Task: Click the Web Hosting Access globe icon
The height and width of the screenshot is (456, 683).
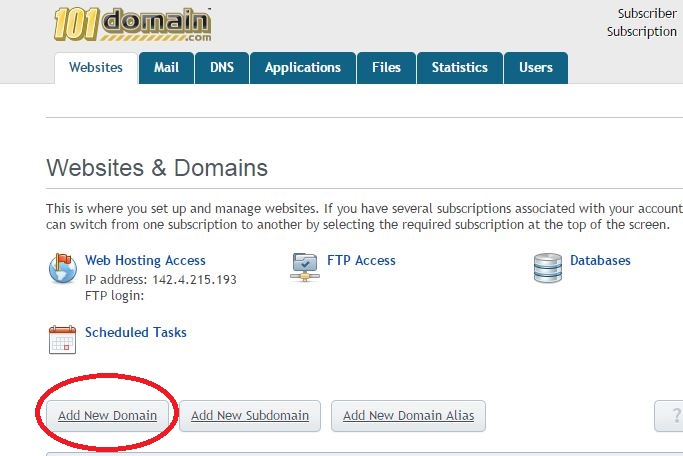Action: click(x=62, y=268)
